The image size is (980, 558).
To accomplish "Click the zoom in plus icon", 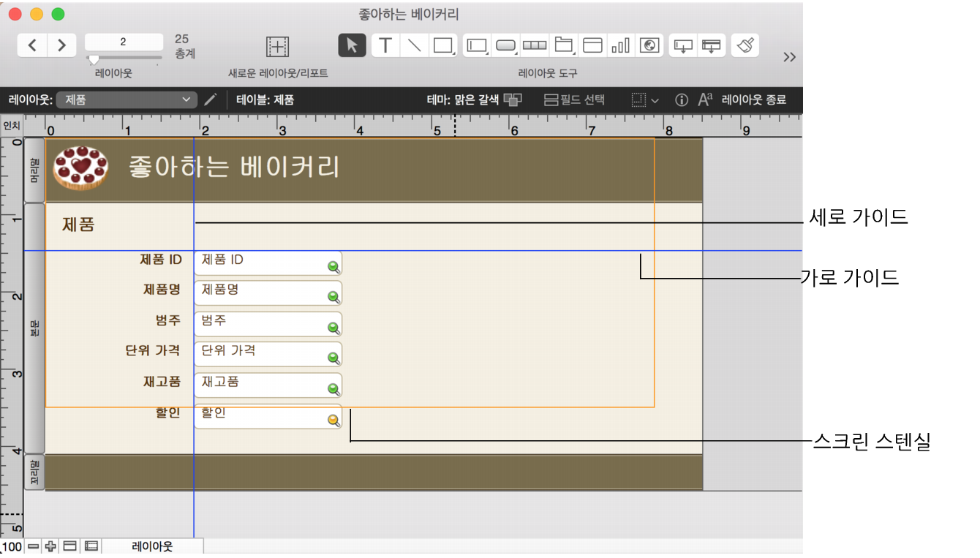I will [50, 546].
